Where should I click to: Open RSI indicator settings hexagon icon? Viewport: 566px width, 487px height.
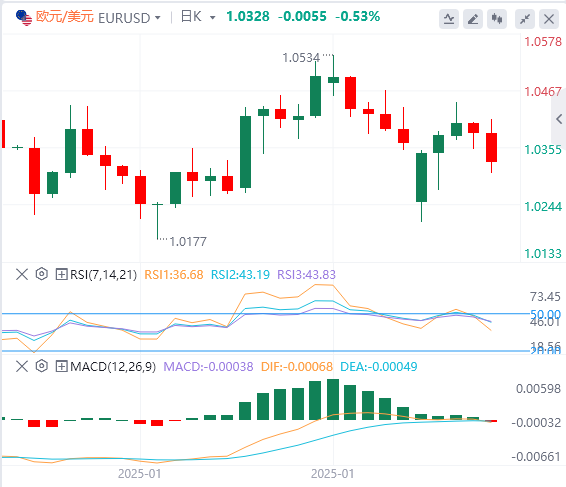pyautogui.click(x=42, y=274)
